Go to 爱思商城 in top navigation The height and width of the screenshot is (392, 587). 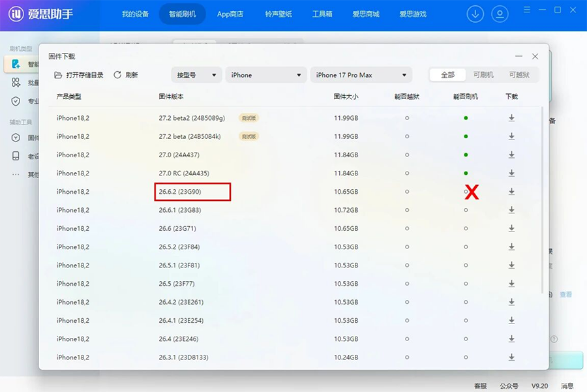point(366,14)
